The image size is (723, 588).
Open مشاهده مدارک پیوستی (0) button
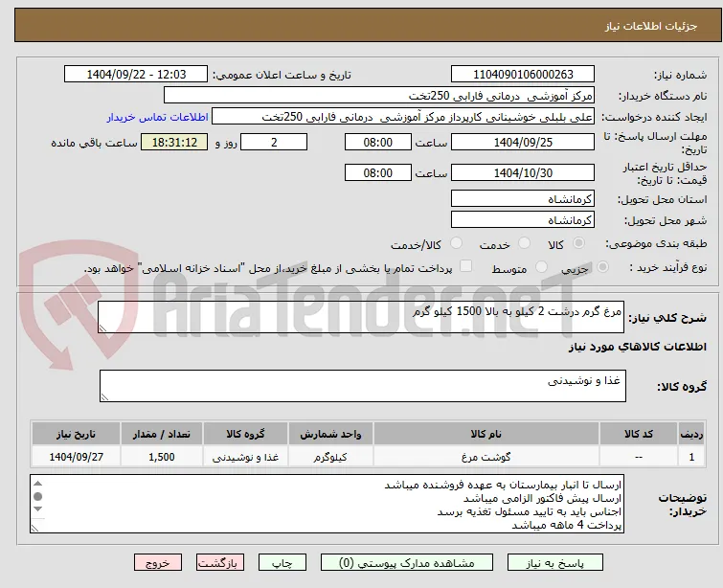tap(407, 563)
